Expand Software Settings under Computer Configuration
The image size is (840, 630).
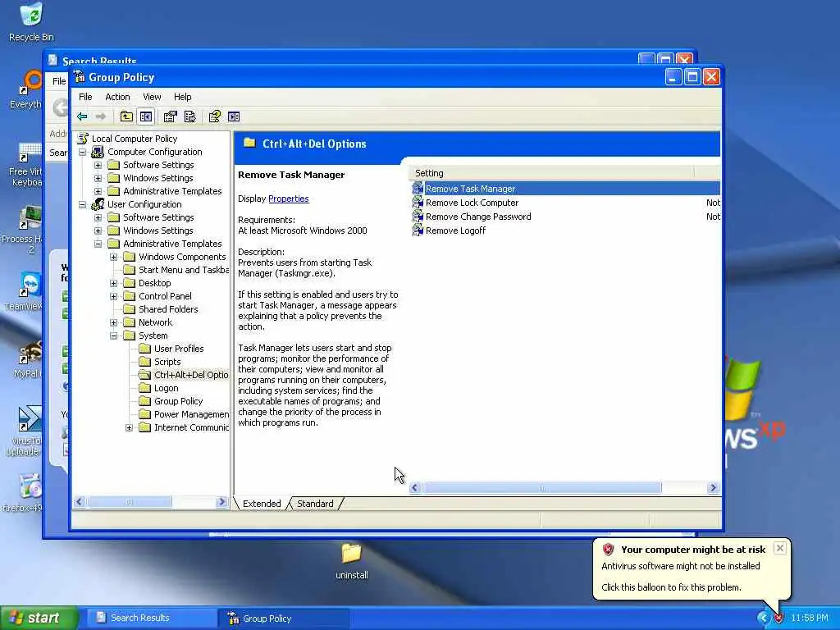tap(98, 165)
